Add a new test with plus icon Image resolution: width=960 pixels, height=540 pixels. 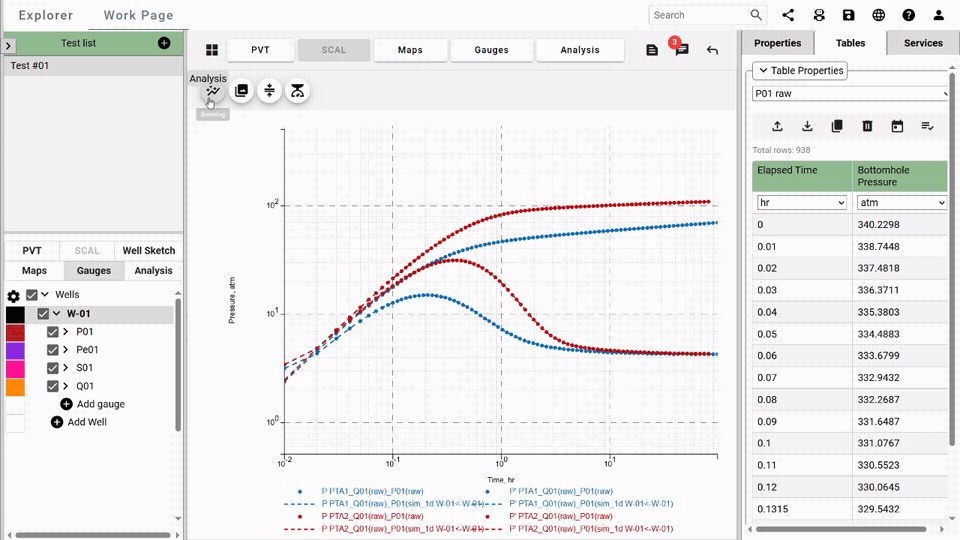click(x=164, y=43)
